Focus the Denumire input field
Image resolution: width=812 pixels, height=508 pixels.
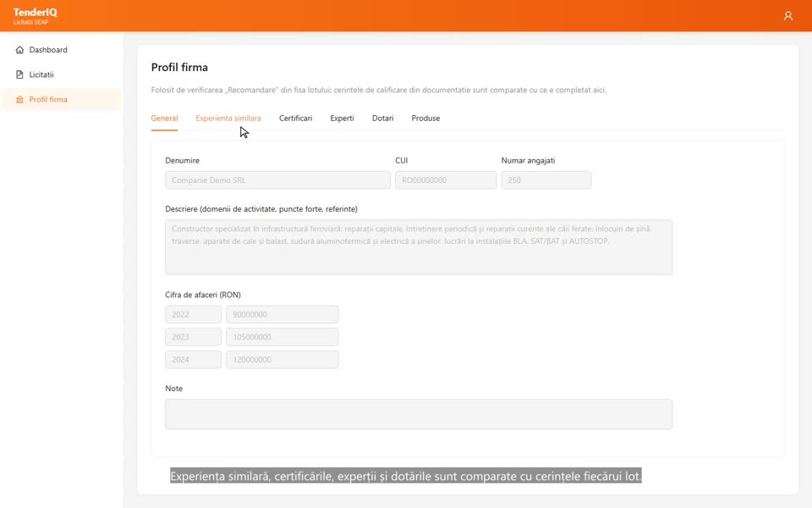[x=278, y=180]
